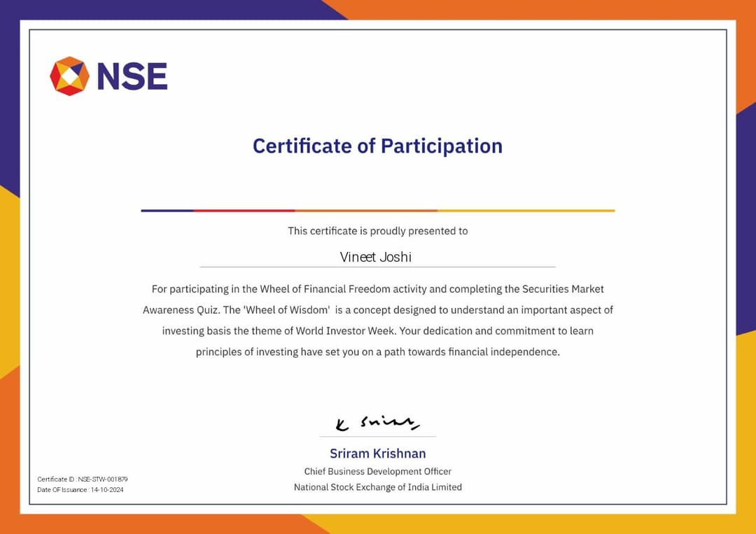Select "Certificate ID : NSE-STW-001879" text
Image resolution: width=756 pixels, height=534 pixels.
(83, 479)
